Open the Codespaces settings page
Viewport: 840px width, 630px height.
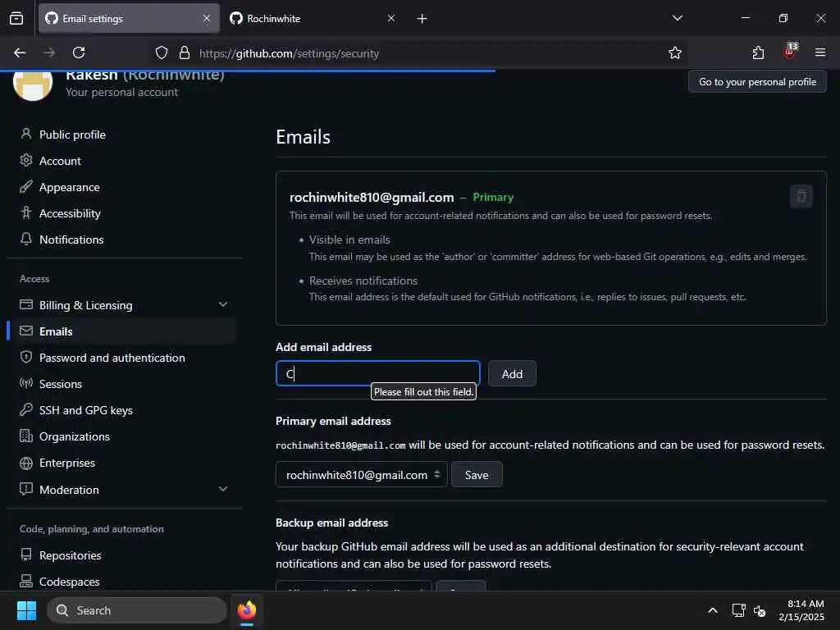(69, 582)
